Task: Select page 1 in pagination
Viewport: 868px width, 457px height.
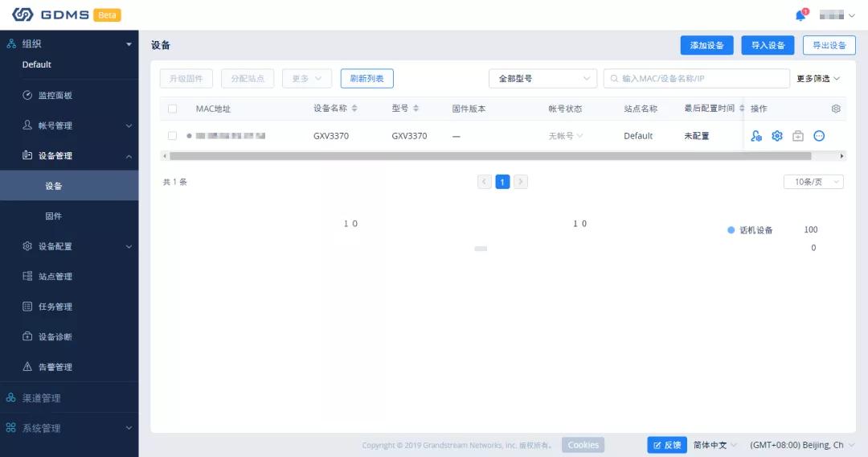Action: [x=502, y=182]
